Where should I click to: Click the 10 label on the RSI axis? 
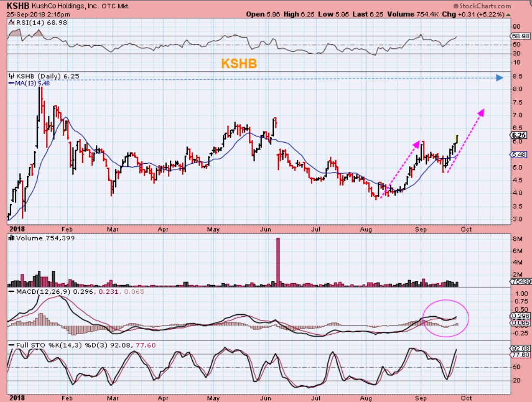(516, 62)
